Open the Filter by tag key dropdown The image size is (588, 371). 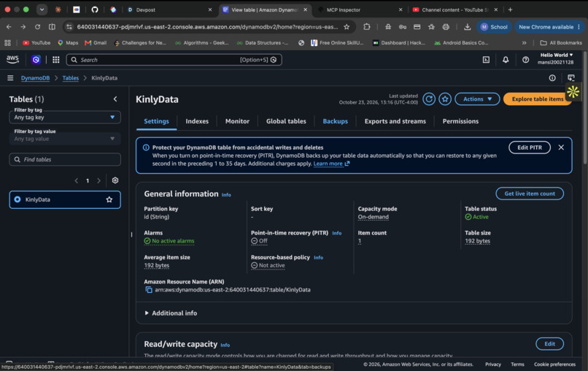pos(65,117)
